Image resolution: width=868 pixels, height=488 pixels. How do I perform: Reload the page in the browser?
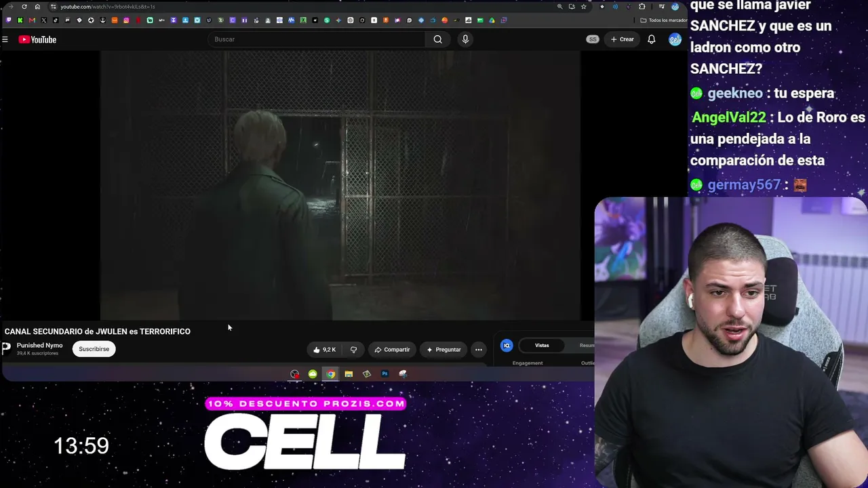coord(24,7)
